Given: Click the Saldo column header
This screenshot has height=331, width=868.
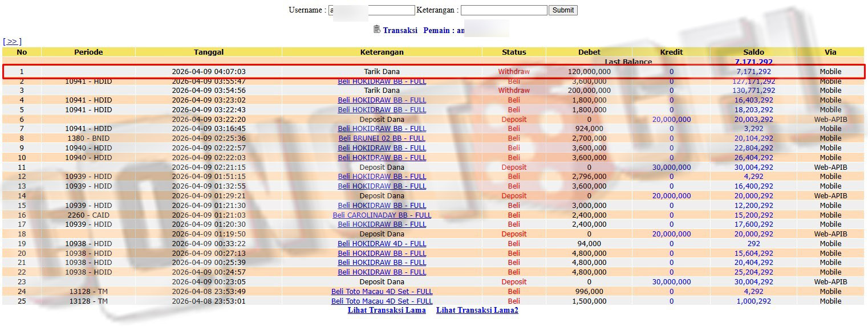Looking at the screenshot, I should [x=753, y=52].
